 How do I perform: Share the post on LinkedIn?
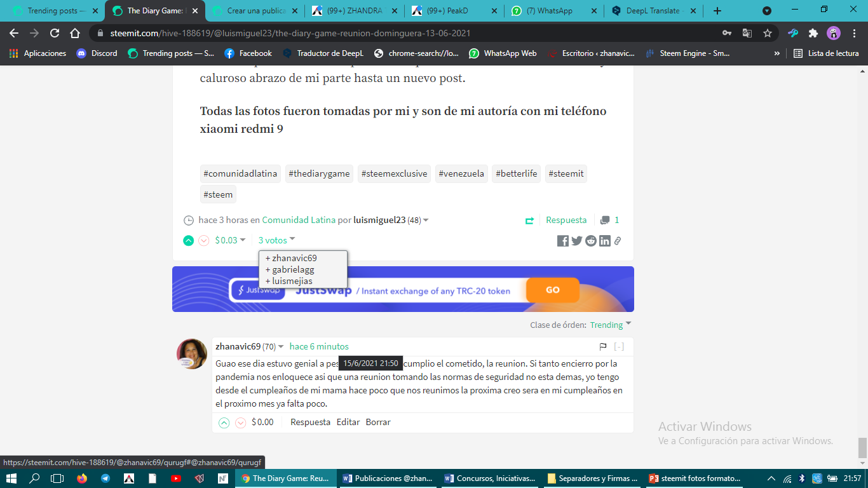click(605, 241)
